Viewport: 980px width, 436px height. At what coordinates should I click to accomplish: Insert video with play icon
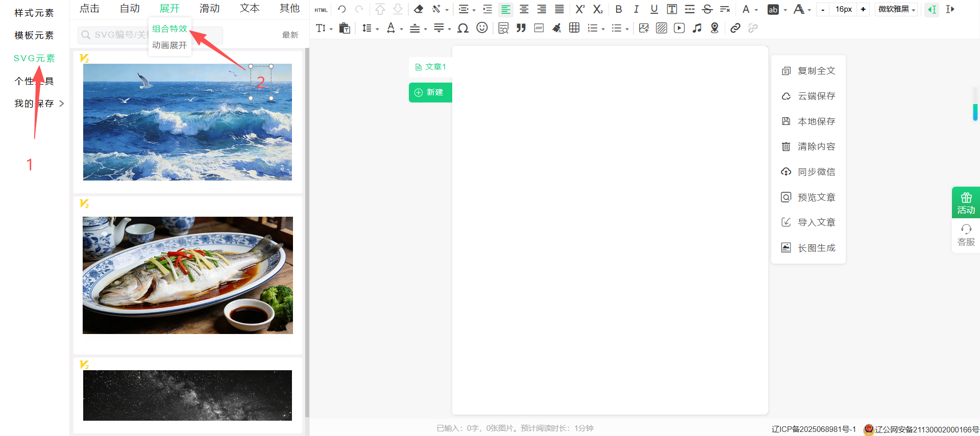click(679, 28)
